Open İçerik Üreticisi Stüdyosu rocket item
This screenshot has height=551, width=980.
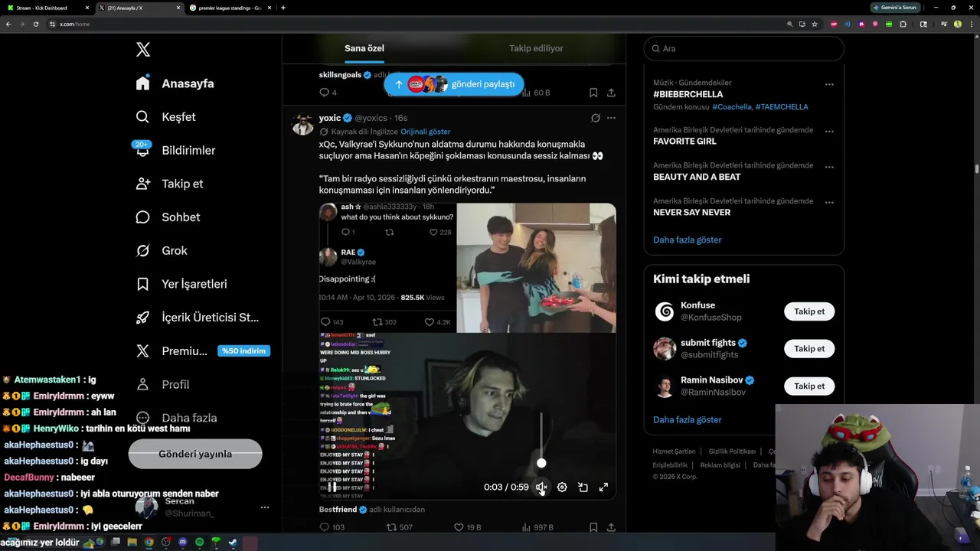coord(198,318)
